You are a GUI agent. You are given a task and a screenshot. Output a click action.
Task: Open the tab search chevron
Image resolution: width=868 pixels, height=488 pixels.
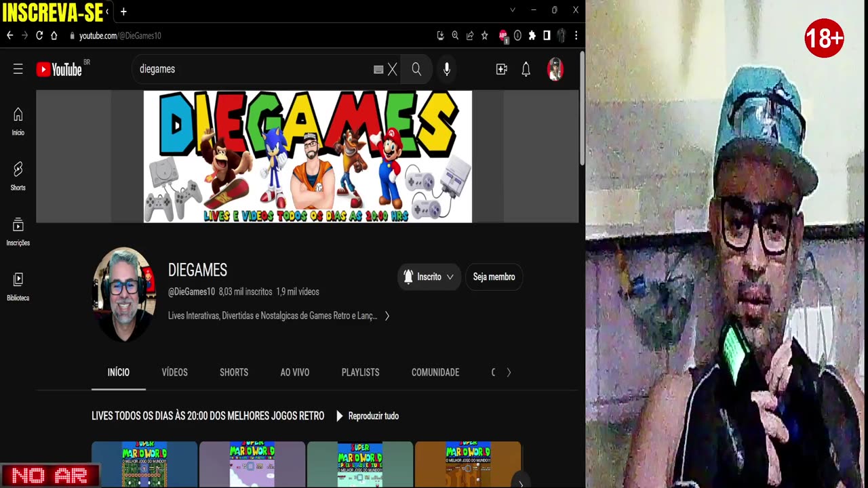[x=513, y=10]
